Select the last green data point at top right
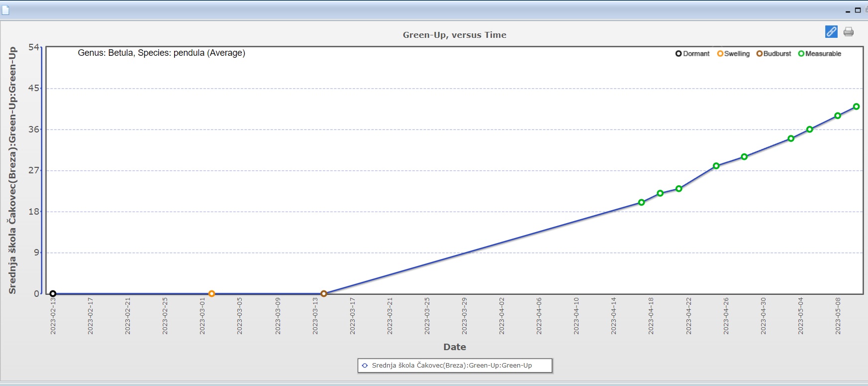This screenshot has width=868, height=386. point(856,107)
